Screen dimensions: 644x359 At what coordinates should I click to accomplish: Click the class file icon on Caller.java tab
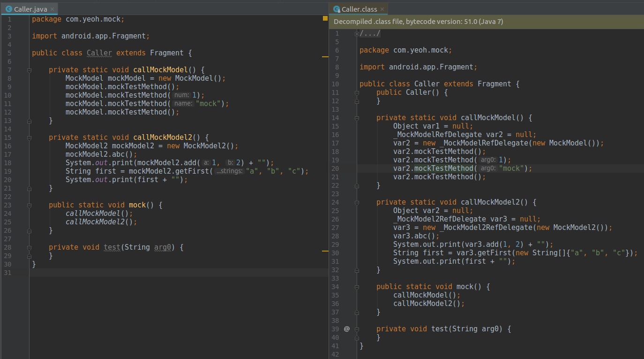tap(9, 9)
